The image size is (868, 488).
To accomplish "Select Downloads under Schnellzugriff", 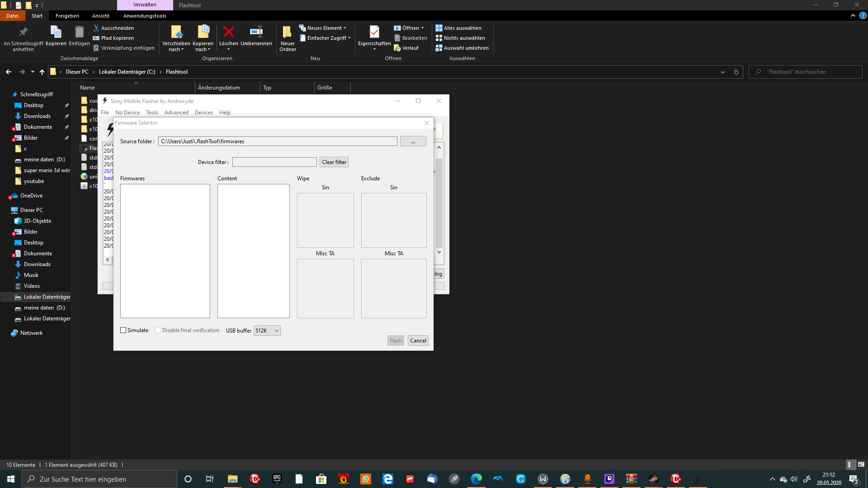I will click(37, 116).
